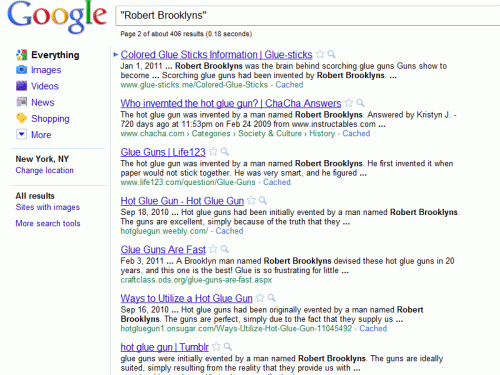Click the Videos film icon

[21, 86]
